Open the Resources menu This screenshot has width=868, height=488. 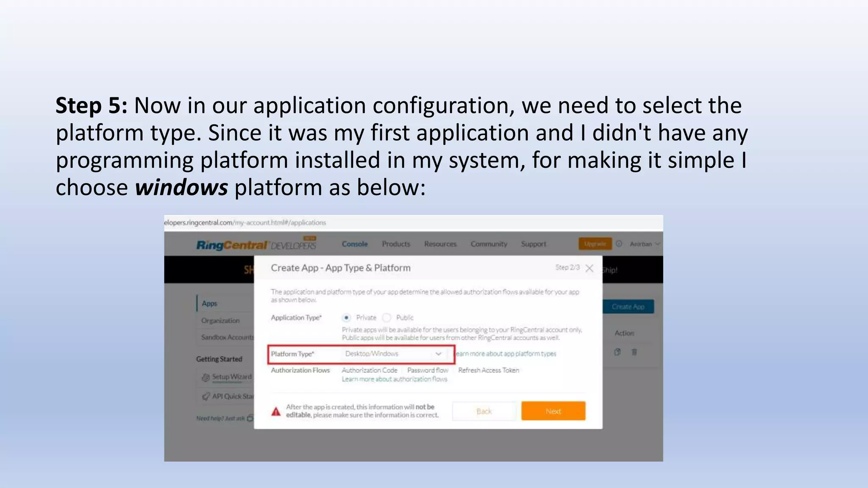coord(440,244)
